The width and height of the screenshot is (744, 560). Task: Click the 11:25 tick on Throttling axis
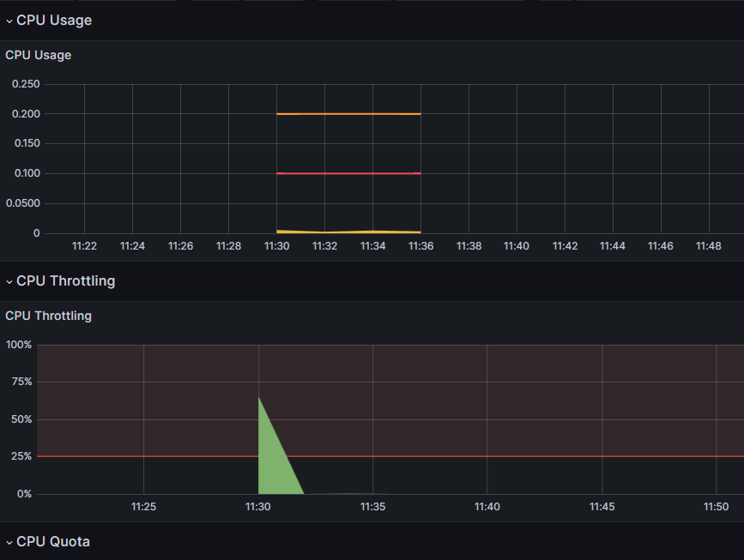tap(144, 507)
